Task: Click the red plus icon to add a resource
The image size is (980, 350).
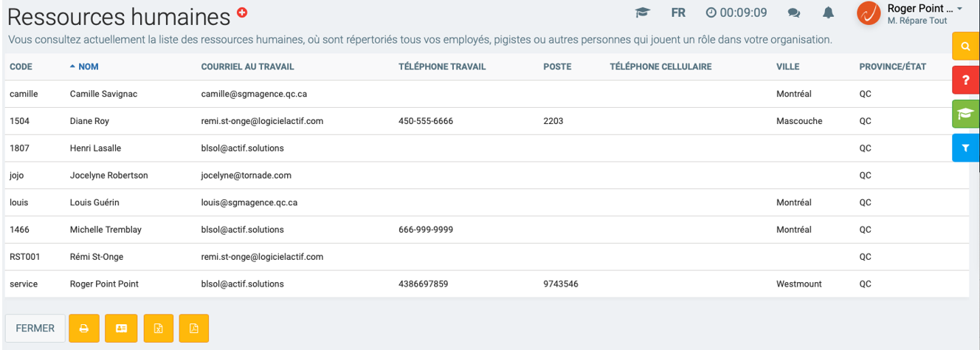Action: 242,13
